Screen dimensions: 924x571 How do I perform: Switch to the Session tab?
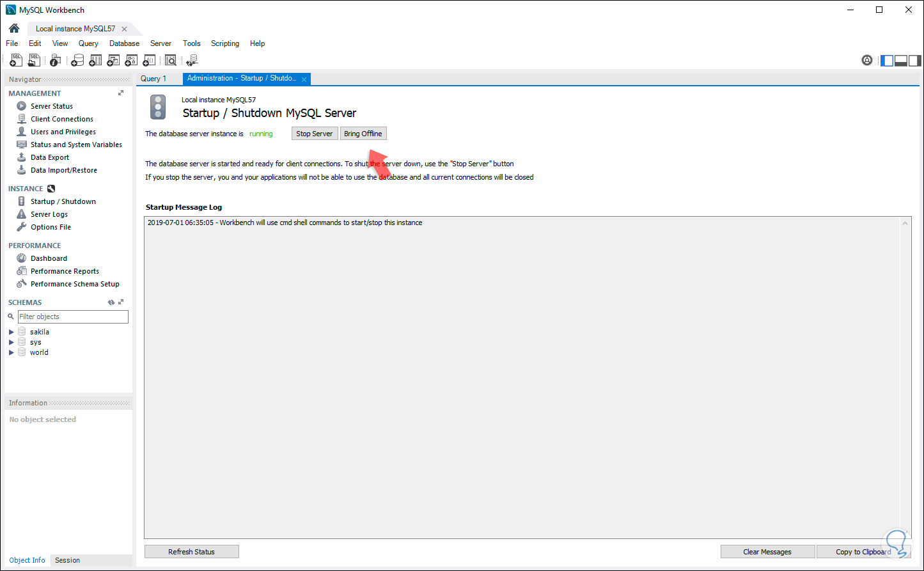[x=67, y=560]
